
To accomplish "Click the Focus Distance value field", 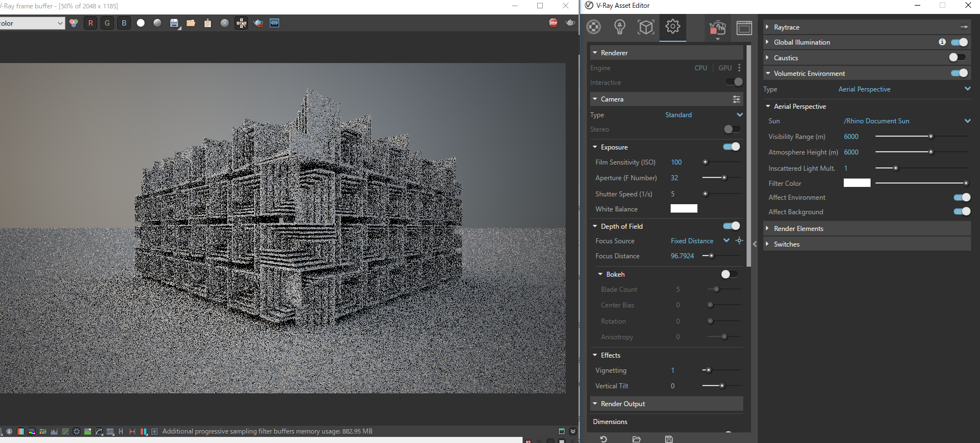I will pos(682,256).
